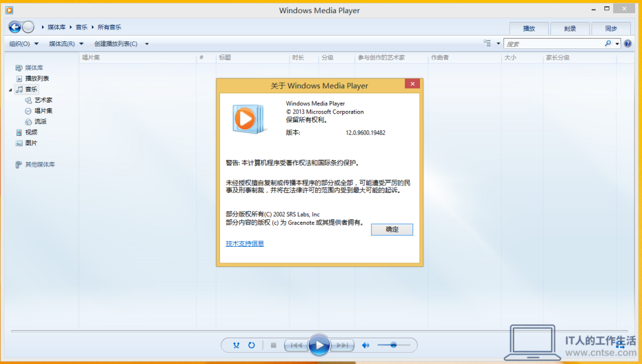
Task: Click the large Play button
Action: click(x=319, y=345)
